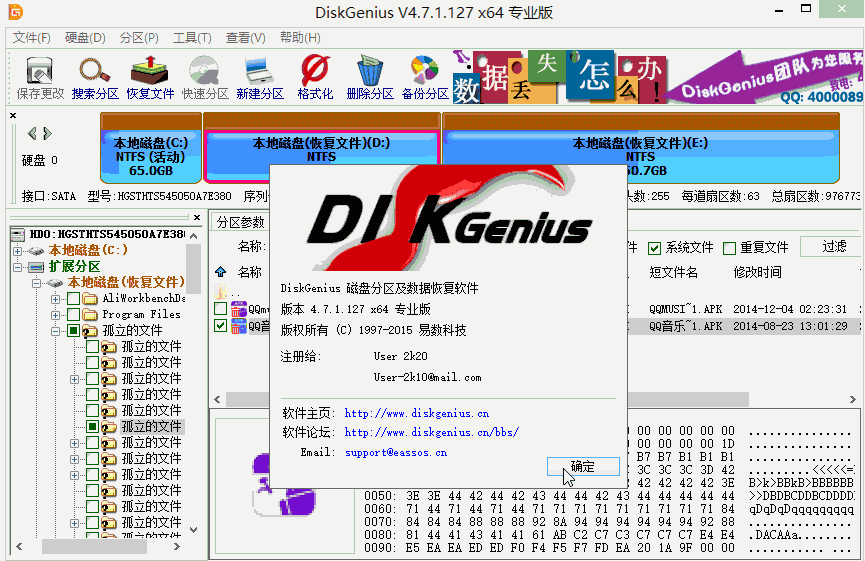Viewport: 865px width, 561px height.
Task: Collapse the 本地磁盘(恢复文件) tree node
Action: coord(36,284)
